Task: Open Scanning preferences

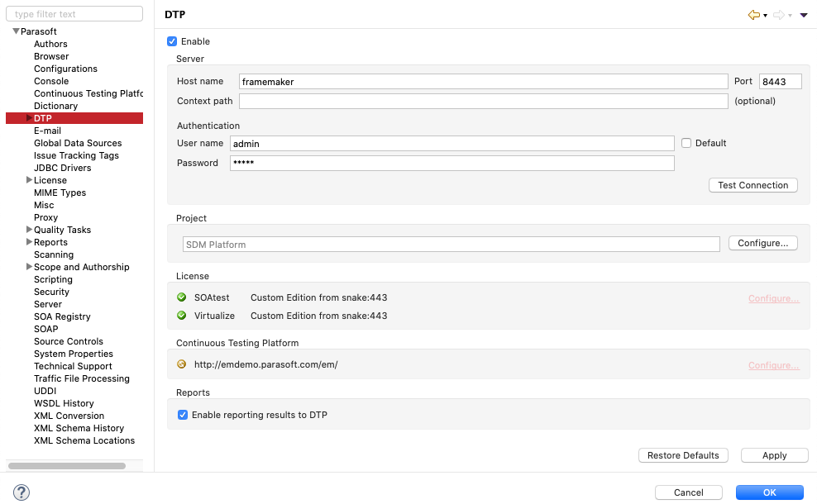Action: pos(54,254)
